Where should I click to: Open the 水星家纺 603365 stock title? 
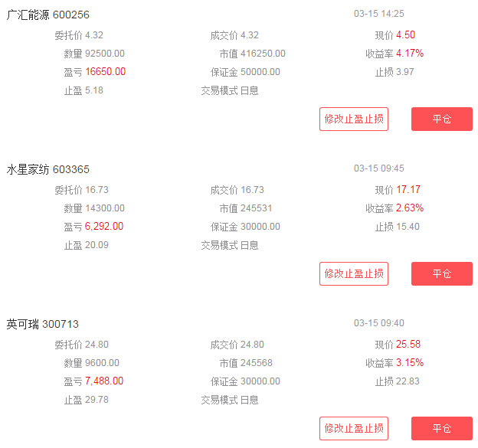tap(48, 169)
